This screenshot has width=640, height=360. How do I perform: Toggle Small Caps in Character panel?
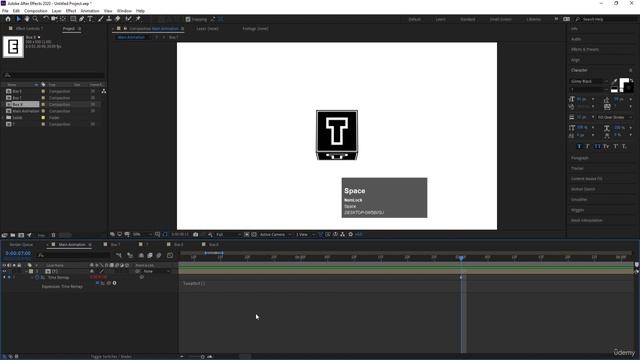pyautogui.click(x=606, y=146)
